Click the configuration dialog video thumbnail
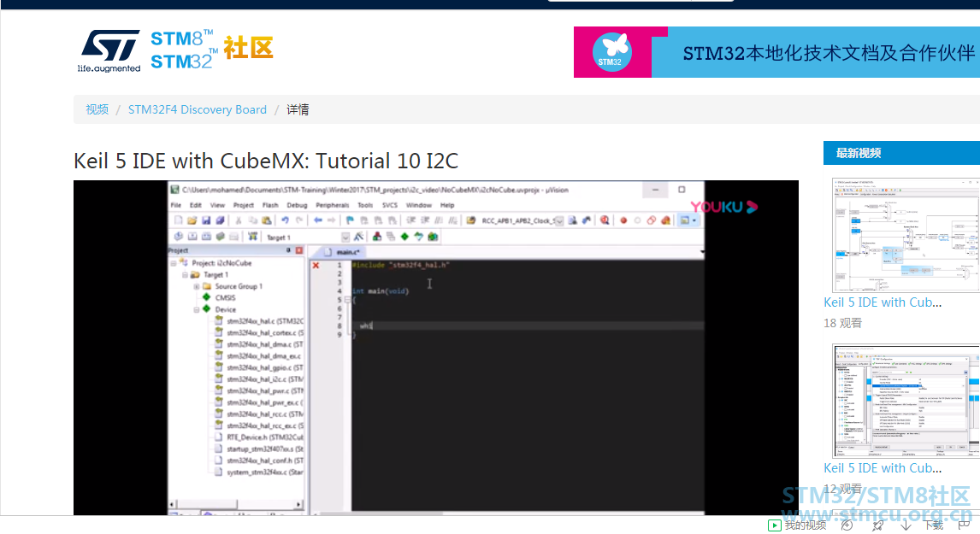This screenshot has height=534, width=980. 906,401
